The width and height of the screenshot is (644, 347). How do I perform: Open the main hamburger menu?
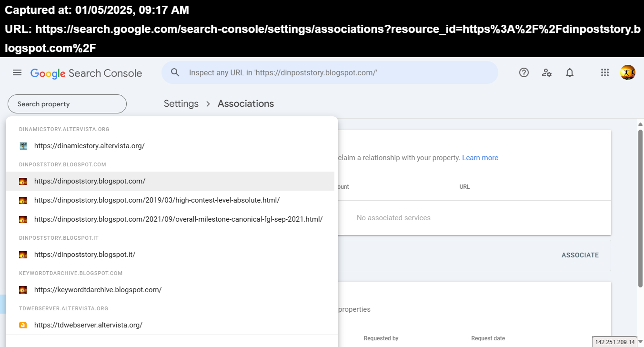(x=17, y=73)
